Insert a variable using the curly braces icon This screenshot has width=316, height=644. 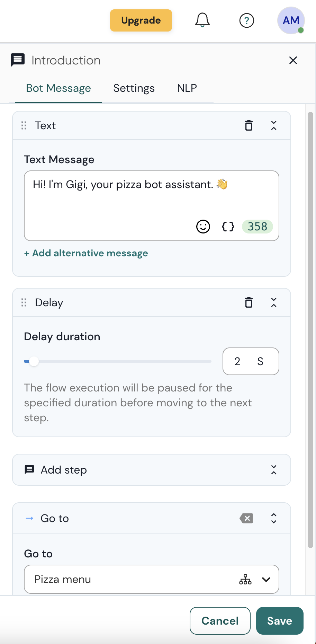pyautogui.click(x=227, y=227)
